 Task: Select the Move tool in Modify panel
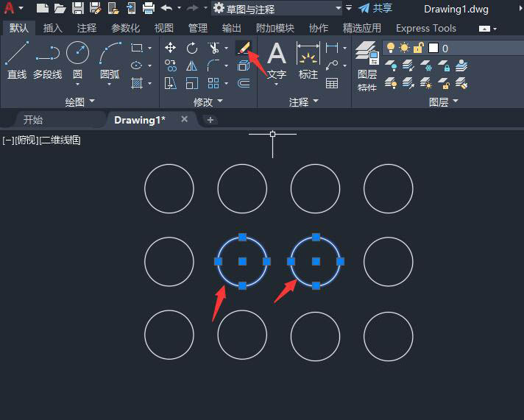click(171, 48)
